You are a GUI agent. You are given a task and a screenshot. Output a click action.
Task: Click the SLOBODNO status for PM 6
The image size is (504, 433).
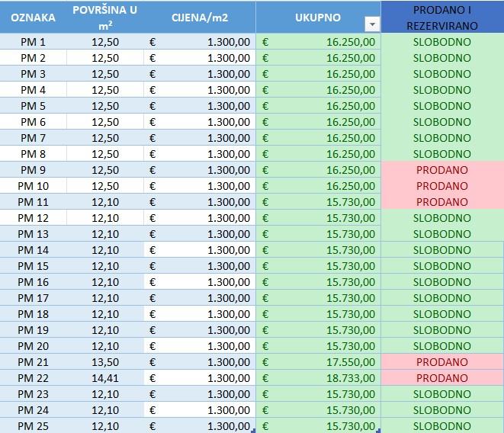[x=442, y=122]
